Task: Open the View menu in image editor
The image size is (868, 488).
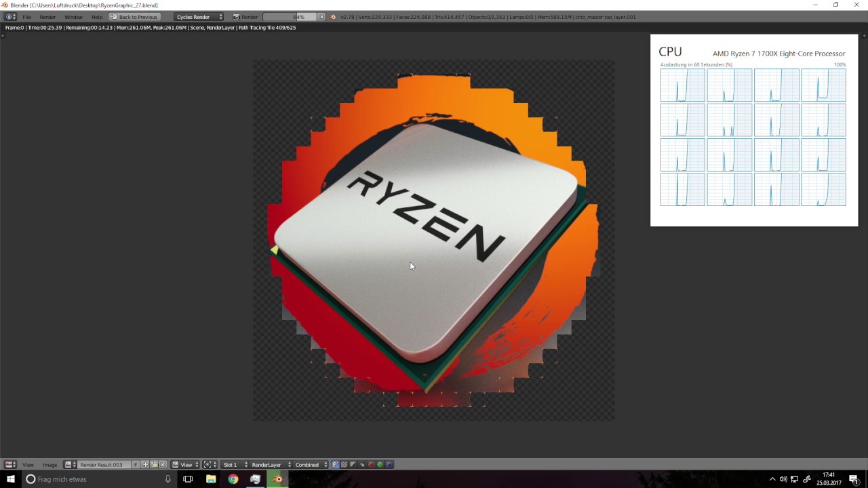Action: (x=28, y=465)
